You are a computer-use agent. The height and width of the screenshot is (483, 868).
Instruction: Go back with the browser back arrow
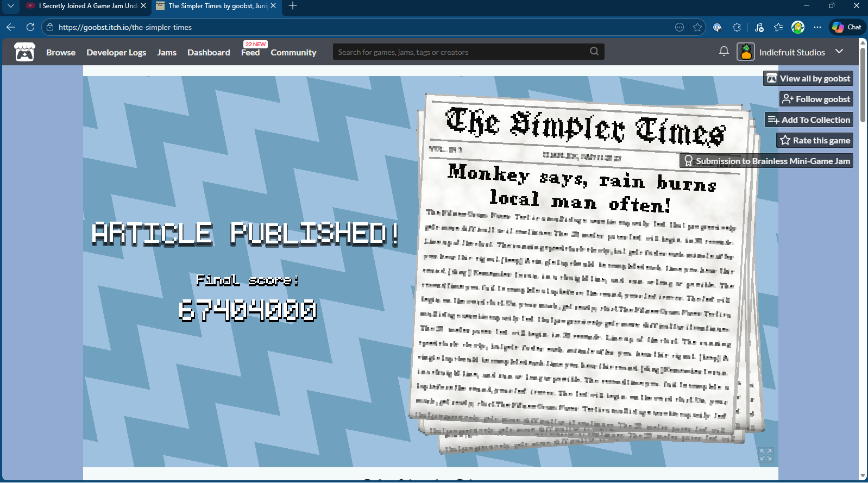pyautogui.click(x=11, y=27)
